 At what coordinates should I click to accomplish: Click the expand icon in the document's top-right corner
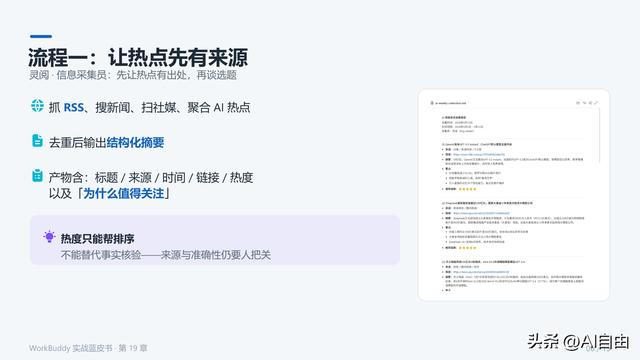(596, 103)
